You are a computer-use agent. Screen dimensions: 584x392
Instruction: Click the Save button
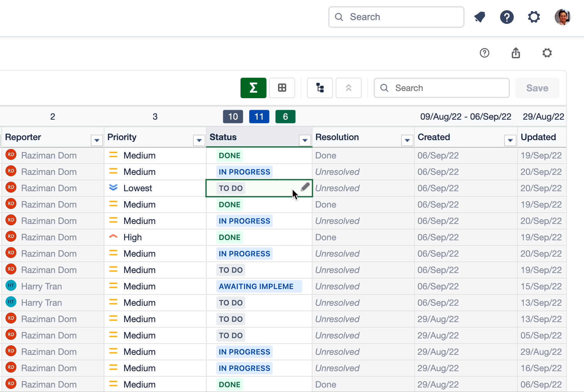tap(537, 88)
